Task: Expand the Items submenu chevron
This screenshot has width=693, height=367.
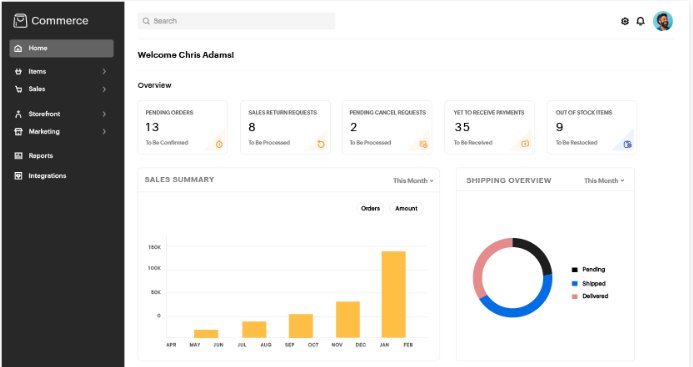Action: 104,71
